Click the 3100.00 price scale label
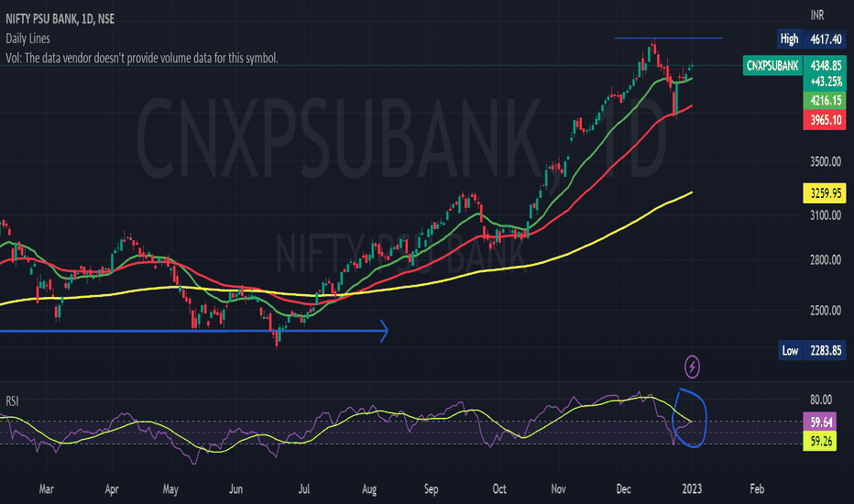 tap(825, 215)
